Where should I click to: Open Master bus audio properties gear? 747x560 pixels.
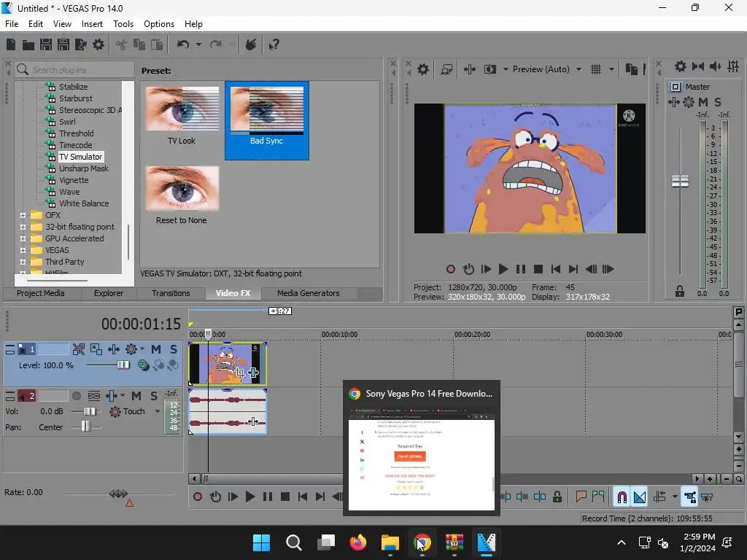coord(681,66)
